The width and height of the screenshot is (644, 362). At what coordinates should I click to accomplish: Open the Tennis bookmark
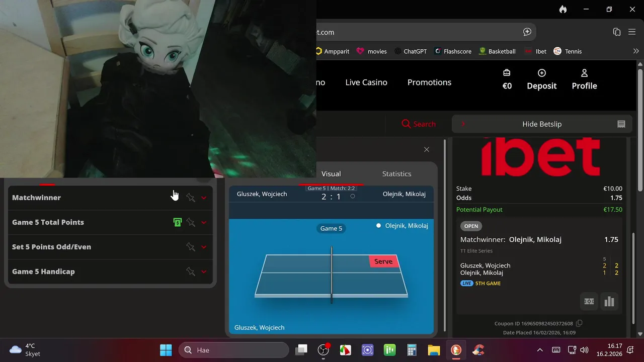(568, 51)
